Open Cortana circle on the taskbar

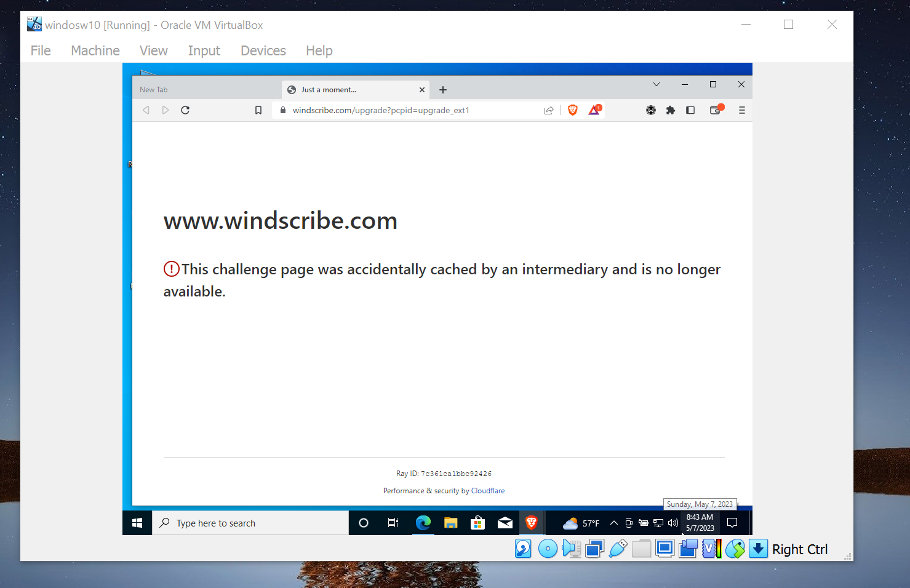pos(364,523)
